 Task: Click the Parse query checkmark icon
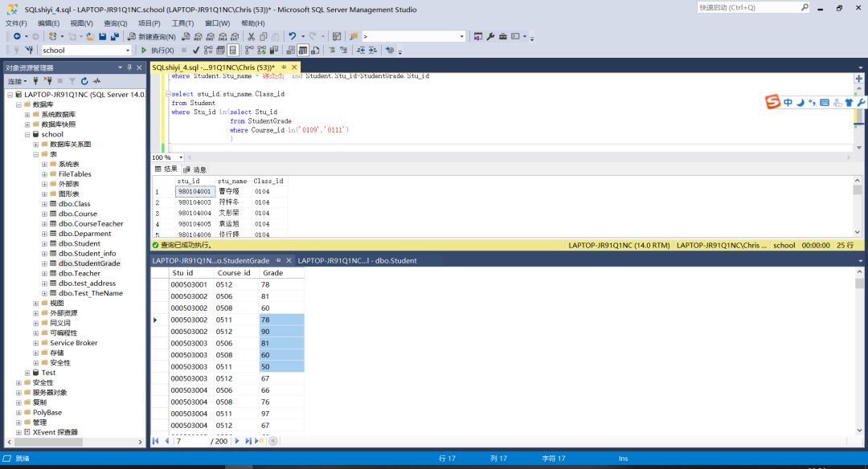[196, 51]
